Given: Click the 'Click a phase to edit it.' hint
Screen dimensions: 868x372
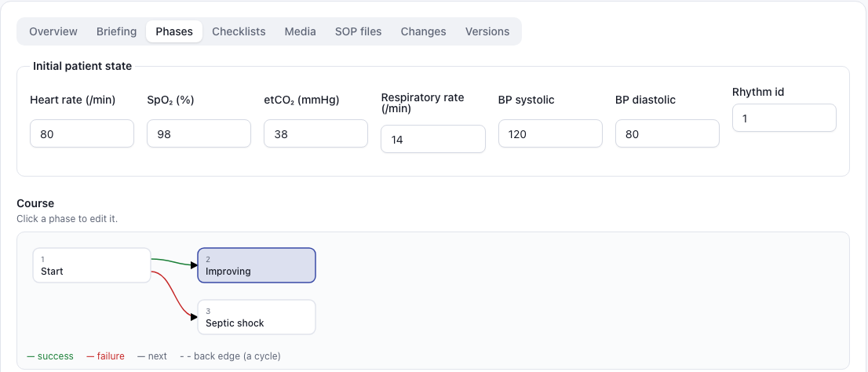Looking at the screenshot, I should click(x=67, y=219).
